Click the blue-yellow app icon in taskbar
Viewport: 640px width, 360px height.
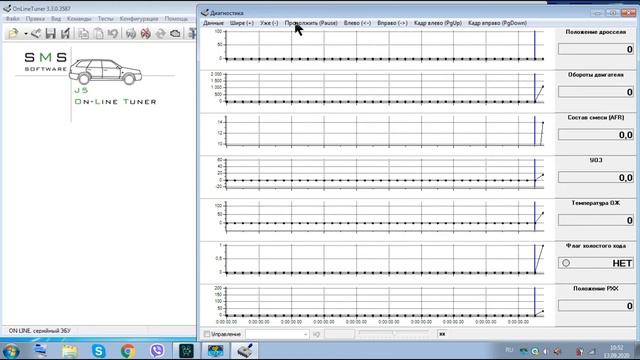216,351
